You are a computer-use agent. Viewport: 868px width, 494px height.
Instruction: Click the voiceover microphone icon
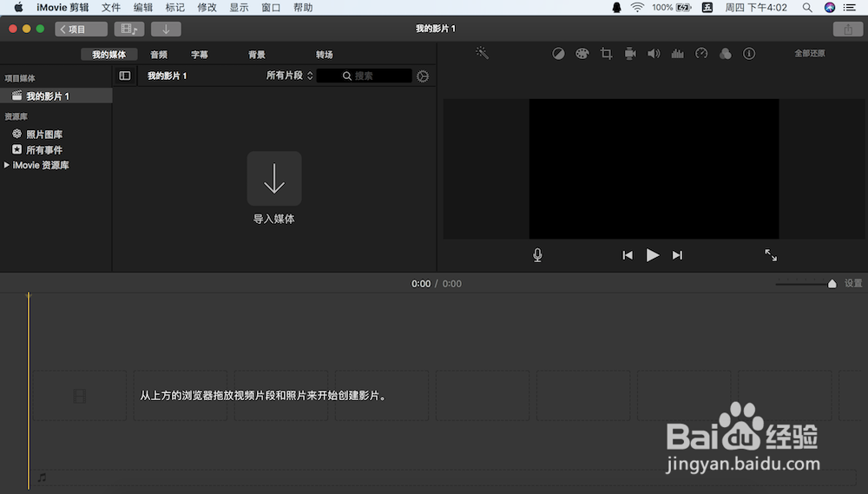537,254
